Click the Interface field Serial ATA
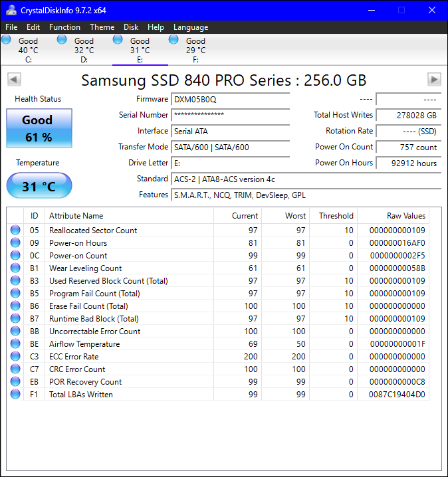448x477 pixels. click(x=231, y=132)
